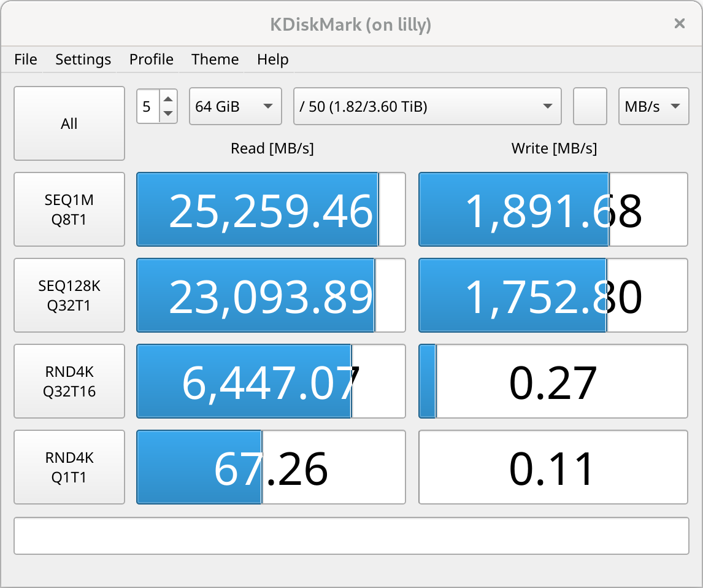Open the Settings menu

tap(83, 60)
